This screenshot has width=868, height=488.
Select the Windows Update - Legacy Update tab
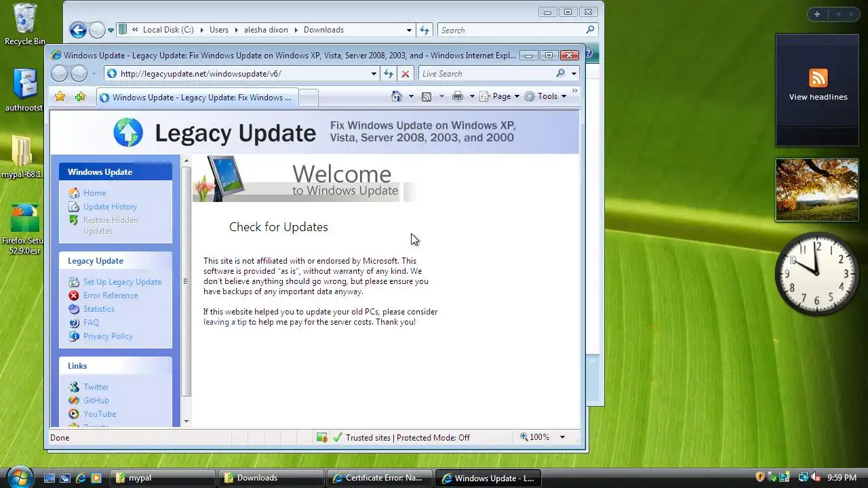[197, 97]
